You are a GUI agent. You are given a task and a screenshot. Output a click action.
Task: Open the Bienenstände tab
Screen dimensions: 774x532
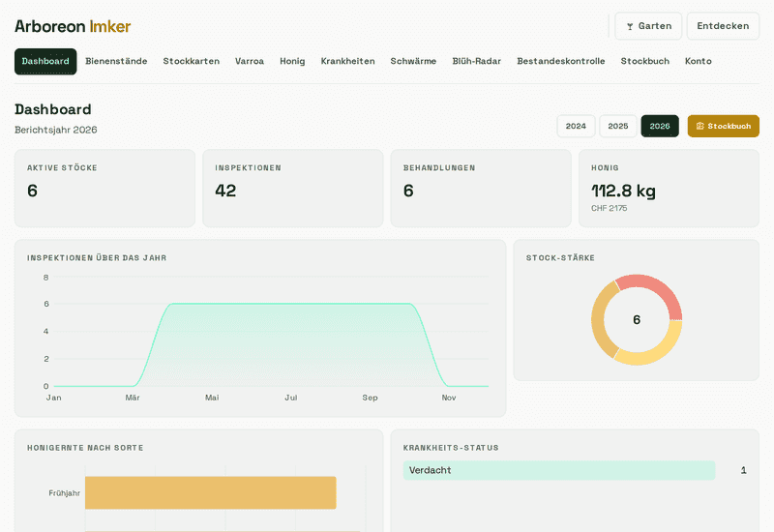(116, 61)
